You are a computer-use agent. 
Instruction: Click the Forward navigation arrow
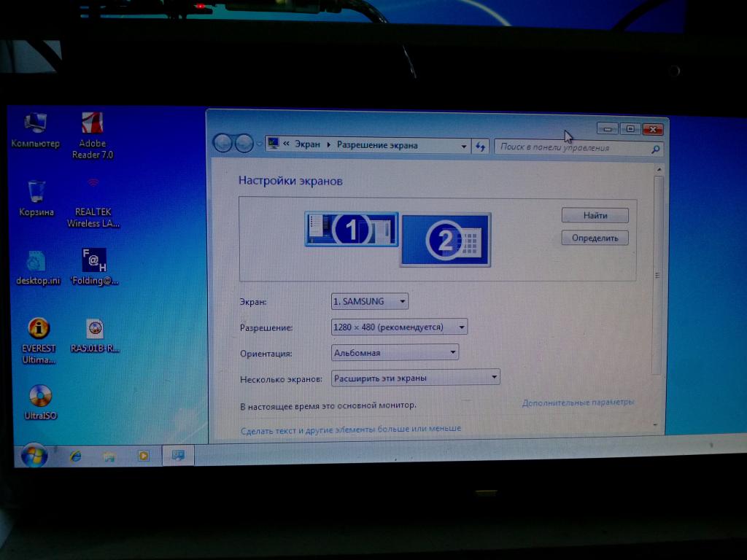(244, 144)
